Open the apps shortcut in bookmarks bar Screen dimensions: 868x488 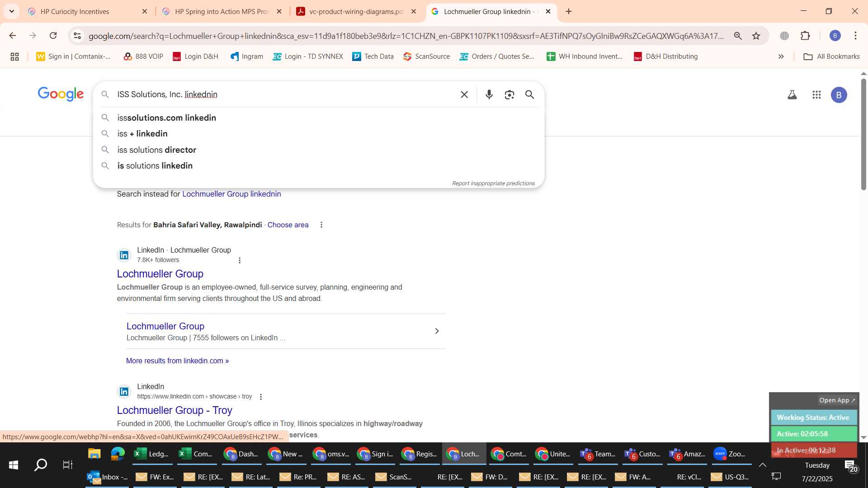tap(14, 56)
